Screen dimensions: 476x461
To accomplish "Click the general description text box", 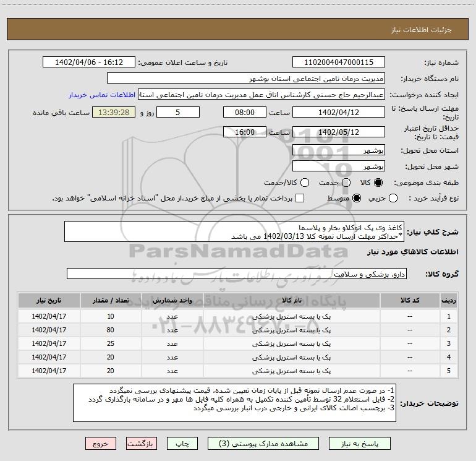I will 234,232.
